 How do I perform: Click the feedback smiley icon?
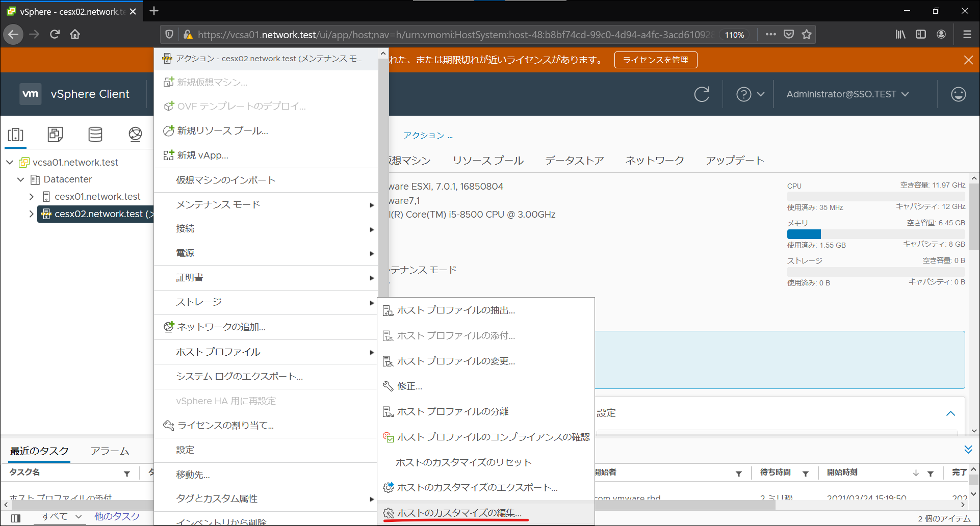958,94
